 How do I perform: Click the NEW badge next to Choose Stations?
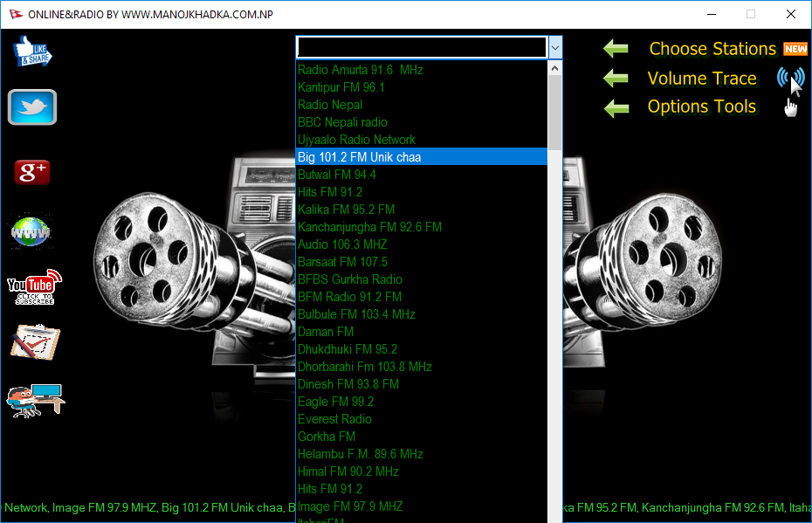[795, 49]
